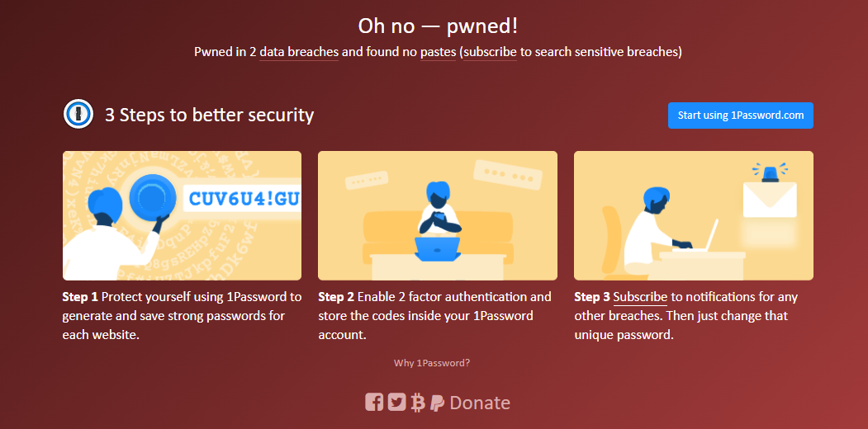868x429 pixels.
Task: Select the Step 1 password generator image
Action: point(183,215)
